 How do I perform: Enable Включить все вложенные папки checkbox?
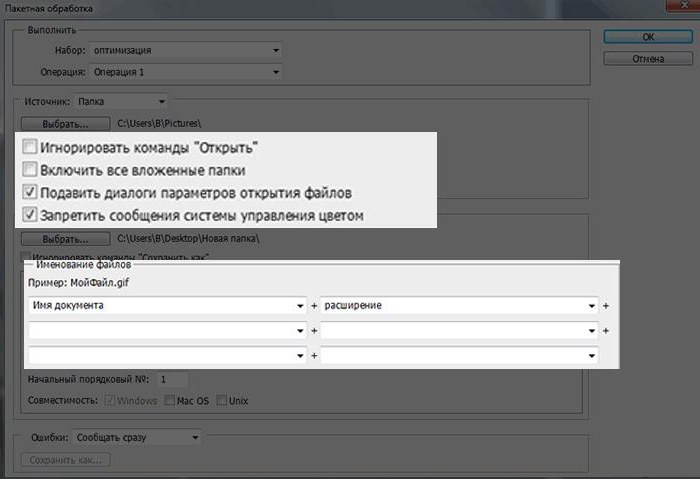click(30, 169)
